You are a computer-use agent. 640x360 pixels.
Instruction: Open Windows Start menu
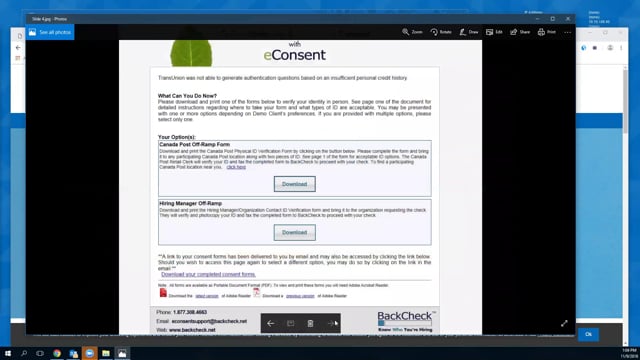pos(8,353)
